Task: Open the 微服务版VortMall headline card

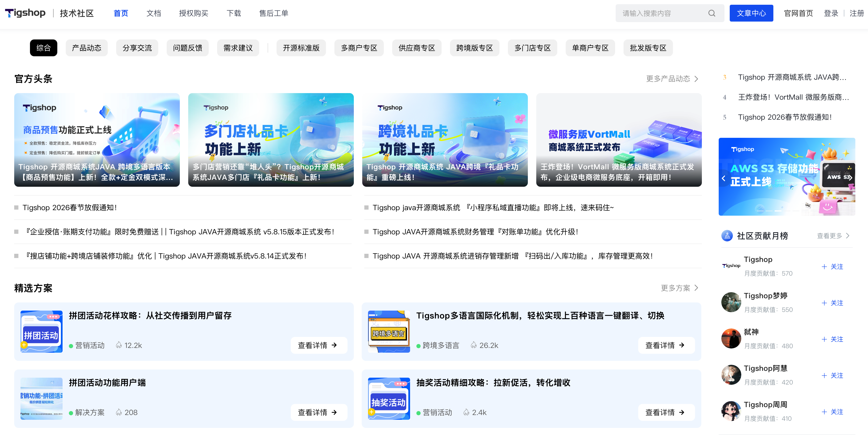Action: point(619,140)
